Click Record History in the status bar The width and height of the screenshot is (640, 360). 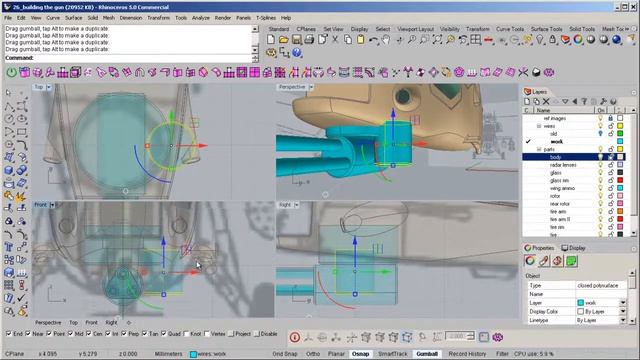pos(467,354)
